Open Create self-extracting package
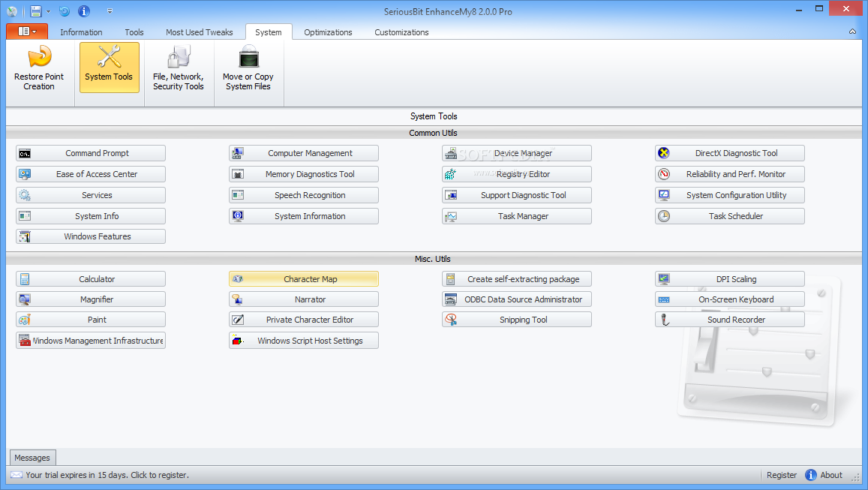 point(517,279)
